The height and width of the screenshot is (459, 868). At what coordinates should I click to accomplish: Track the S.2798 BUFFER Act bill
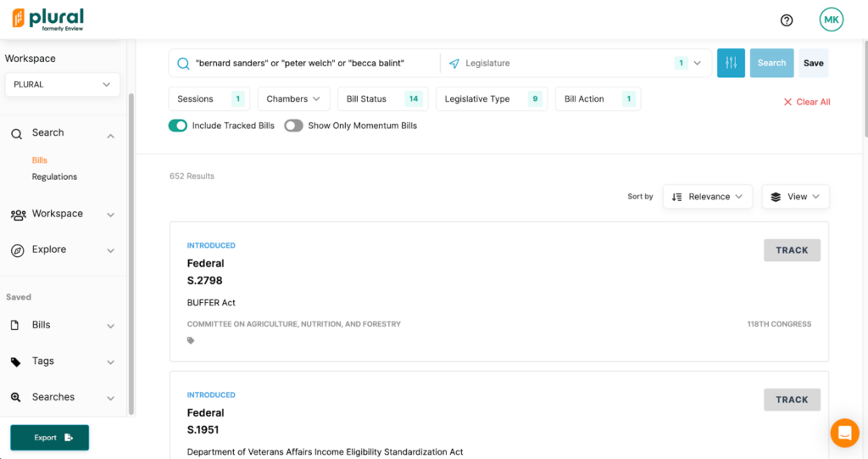[792, 250]
